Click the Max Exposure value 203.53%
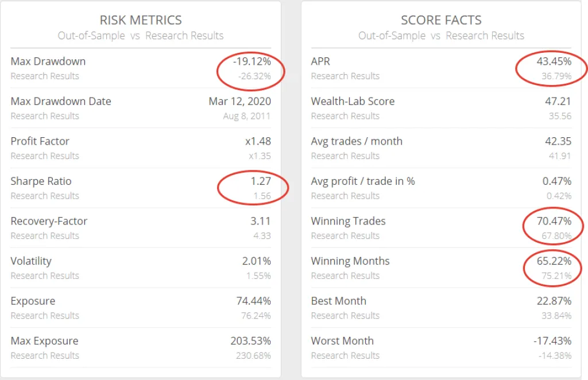The width and height of the screenshot is (588, 380). (x=250, y=341)
